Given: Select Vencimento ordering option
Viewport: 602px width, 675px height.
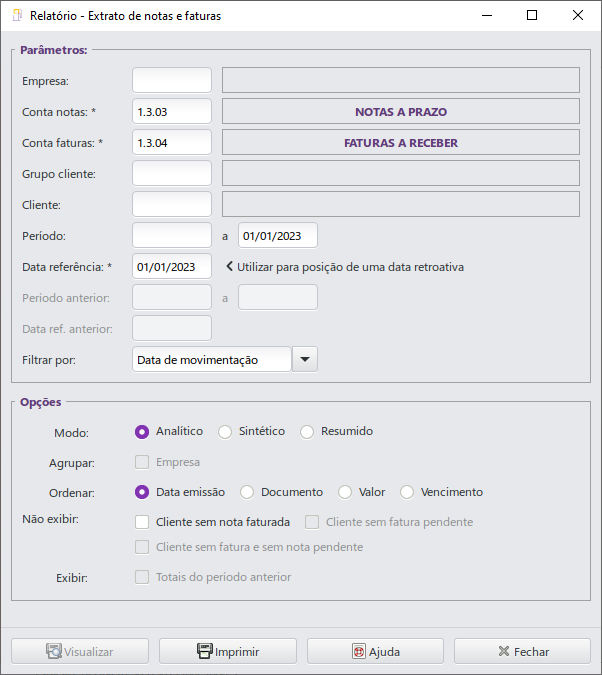Looking at the screenshot, I should tap(407, 492).
